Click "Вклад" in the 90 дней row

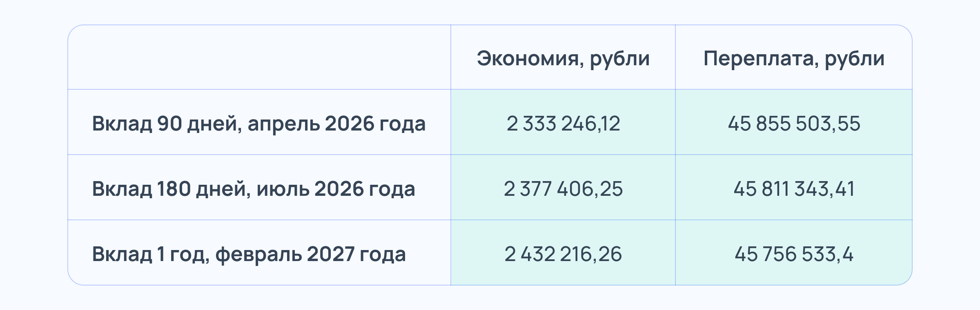(x=122, y=123)
